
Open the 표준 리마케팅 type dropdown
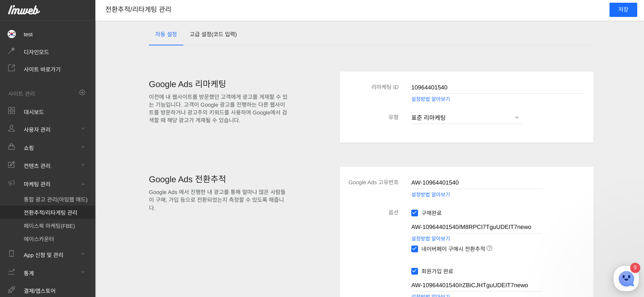466,118
